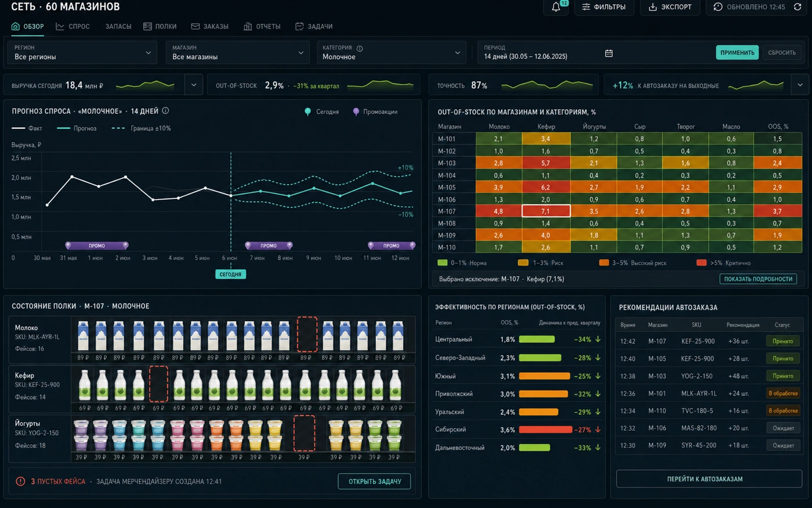This screenshot has height=508, width=812.
Task: Click the SKU KEF-25-900 for М-105
Action: click(x=698, y=359)
